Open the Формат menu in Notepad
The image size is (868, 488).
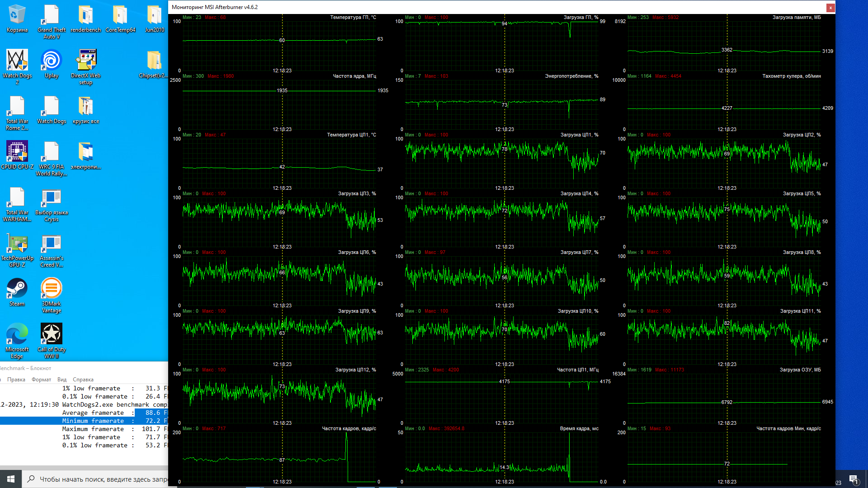(41, 380)
